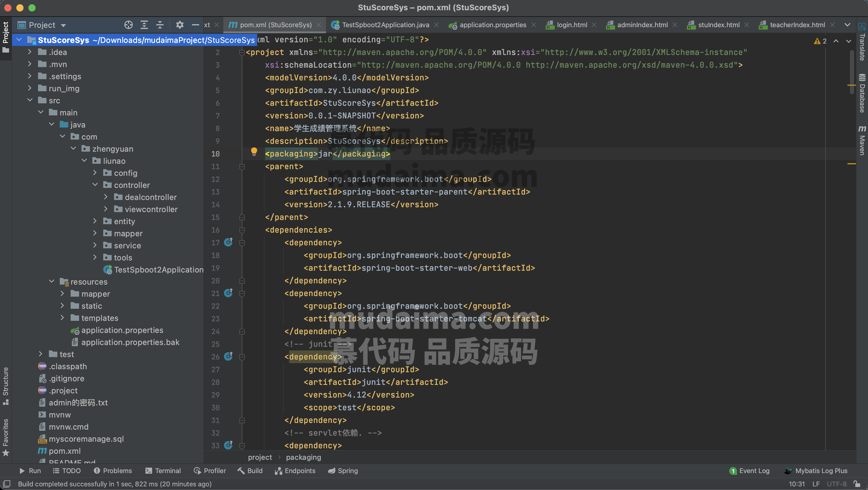Open the Translate tool window
Image resolution: width=868 pixels, height=490 pixels.
coord(862,42)
